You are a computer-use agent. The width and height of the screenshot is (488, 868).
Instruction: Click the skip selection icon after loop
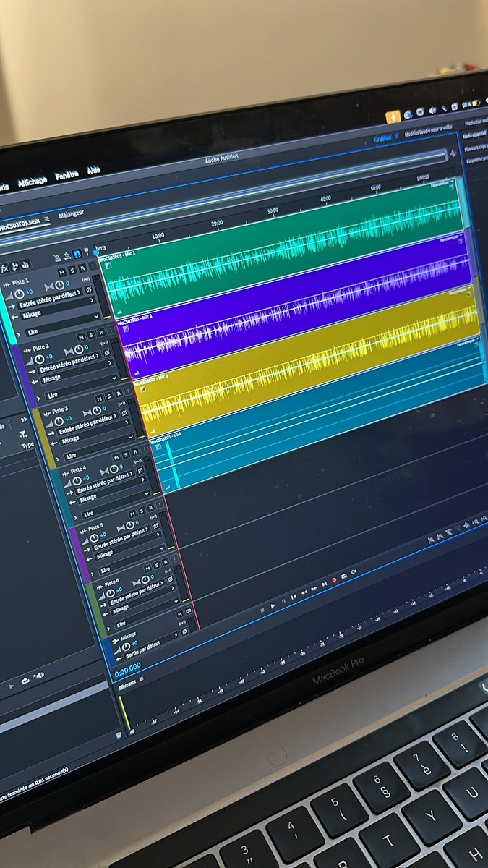coord(354,572)
